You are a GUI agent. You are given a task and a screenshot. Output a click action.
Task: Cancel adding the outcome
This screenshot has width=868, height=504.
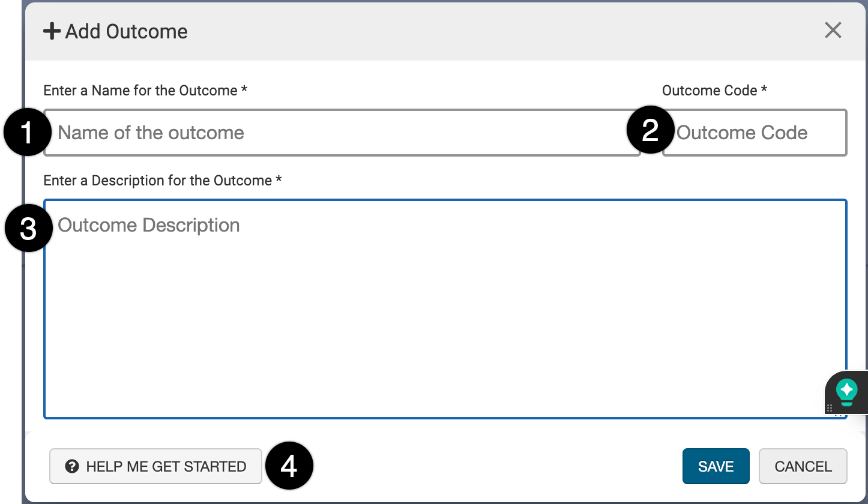pos(803,466)
